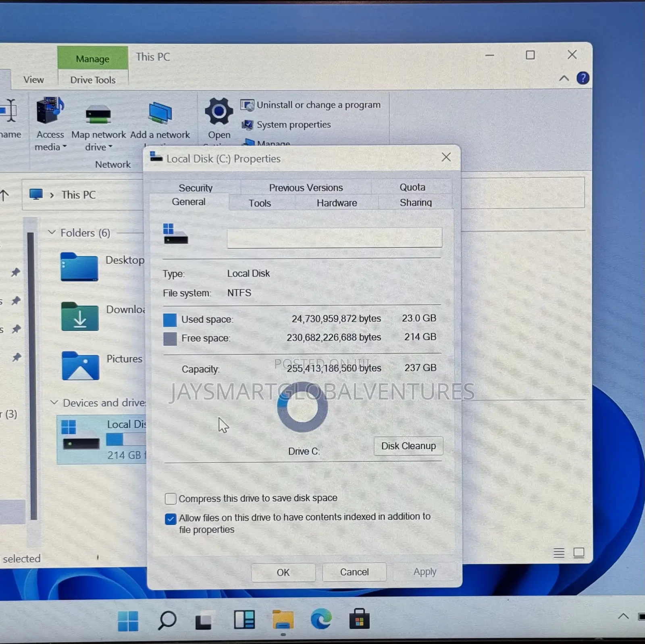
Task: Open Task View on taskbar
Action: [204, 621]
